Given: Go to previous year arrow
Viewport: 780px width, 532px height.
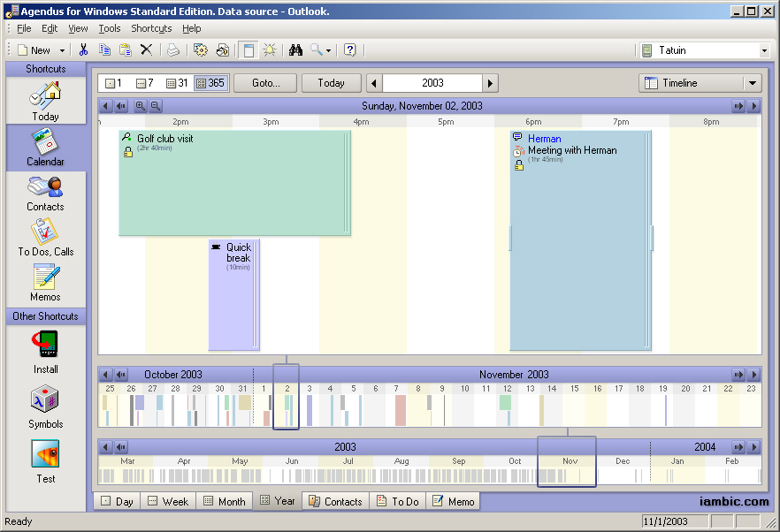Looking at the screenshot, I should pos(375,83).
